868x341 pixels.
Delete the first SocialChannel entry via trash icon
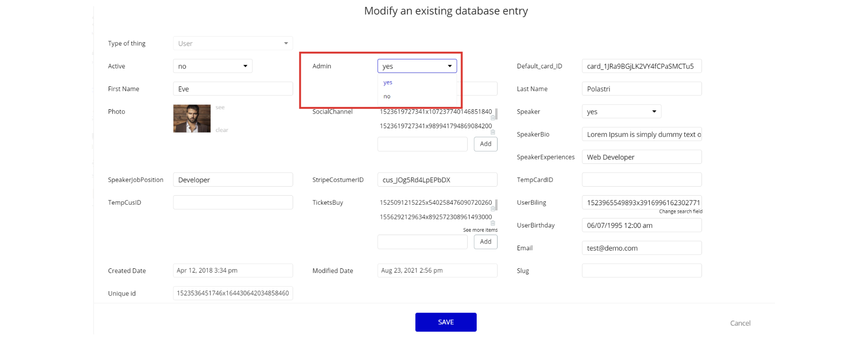click(493, 117)
